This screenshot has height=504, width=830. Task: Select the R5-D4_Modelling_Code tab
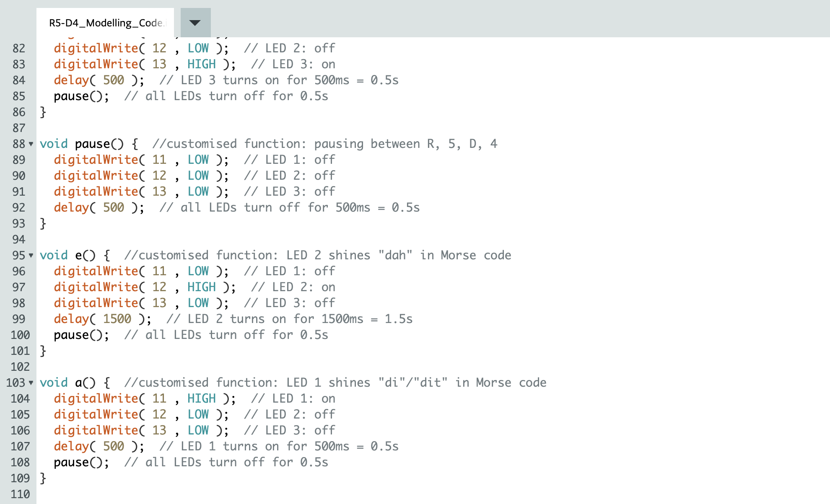(105, 23)
